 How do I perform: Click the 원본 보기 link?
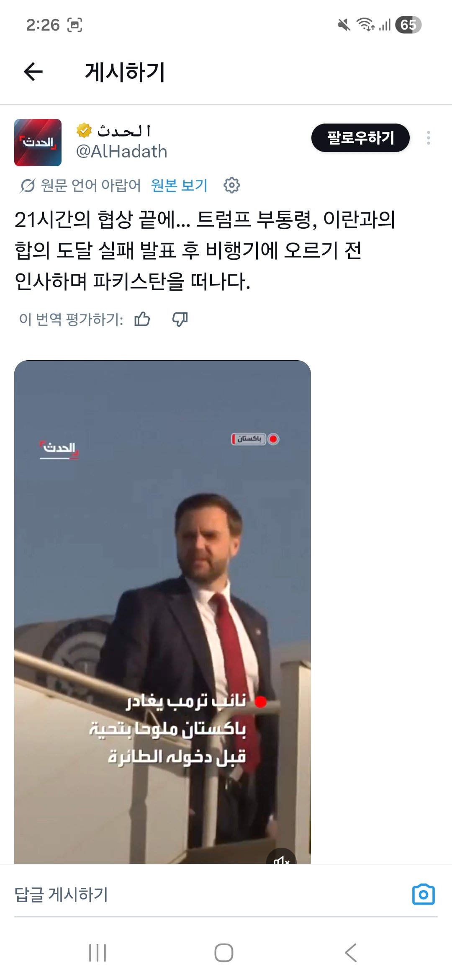(x=179, y=185)
